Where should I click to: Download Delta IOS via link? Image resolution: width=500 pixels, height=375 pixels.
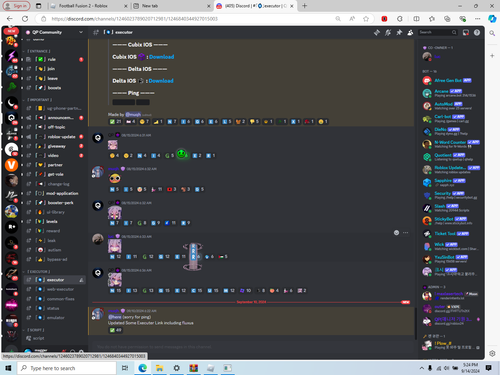coord(161,81)
